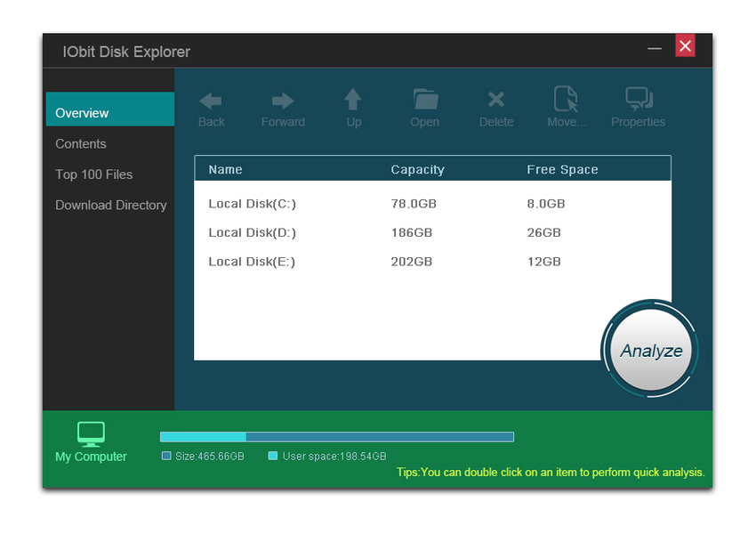Image resolution: width=756 pixels, height=534 pixels.
Task: Click the 26GB free space value
Action: coord(543,232)
